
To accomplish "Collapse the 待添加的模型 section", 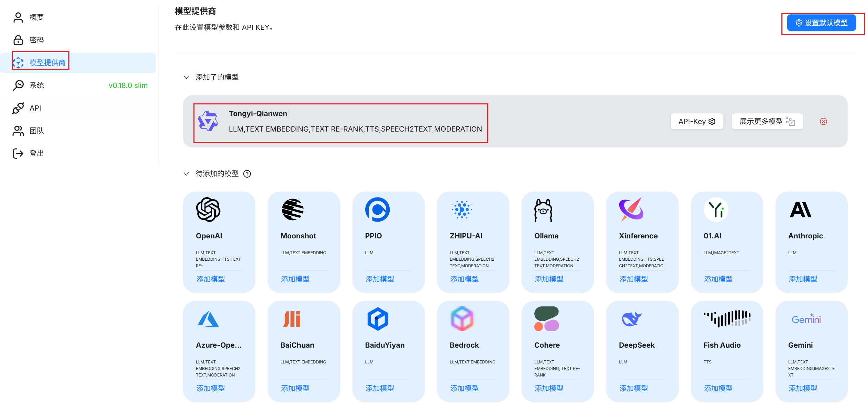I will [x=186, y=174].
